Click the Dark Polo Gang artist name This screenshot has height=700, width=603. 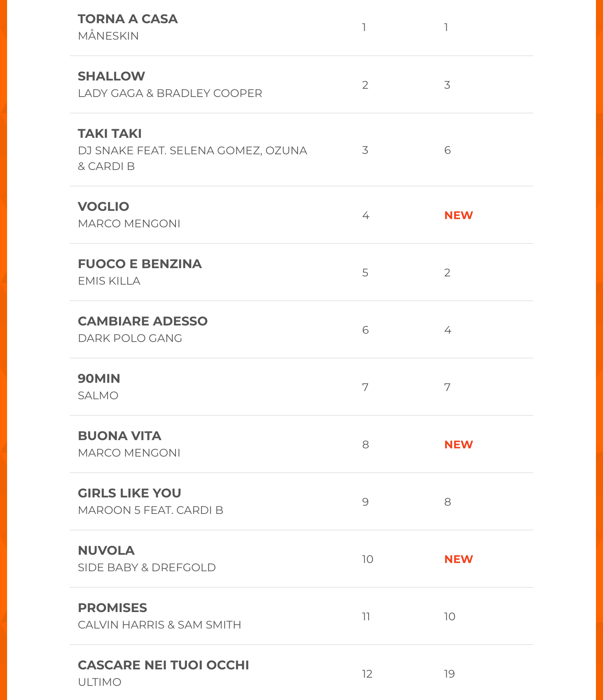(130, 338)
